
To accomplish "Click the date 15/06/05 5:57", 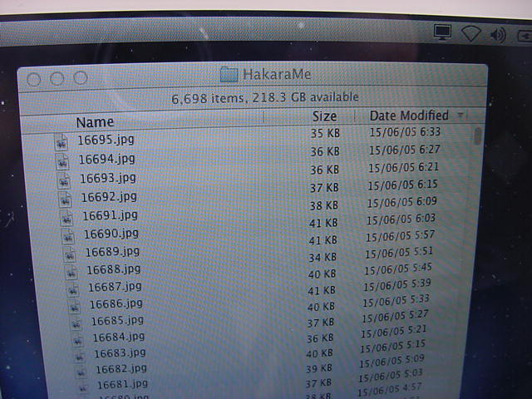I will 401,236.
